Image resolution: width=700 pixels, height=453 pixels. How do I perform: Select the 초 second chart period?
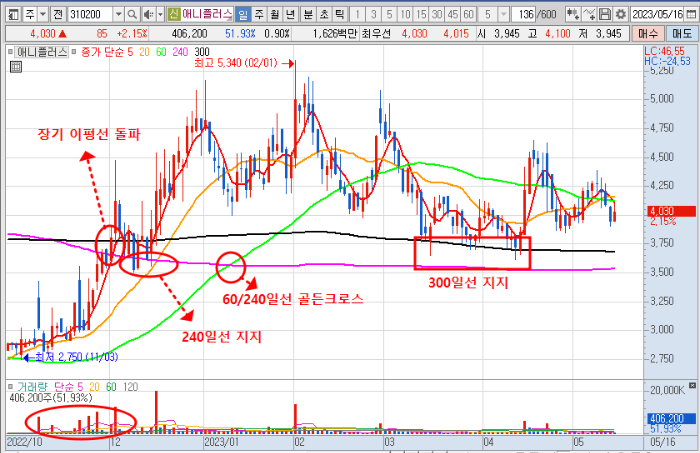point(324,15)
